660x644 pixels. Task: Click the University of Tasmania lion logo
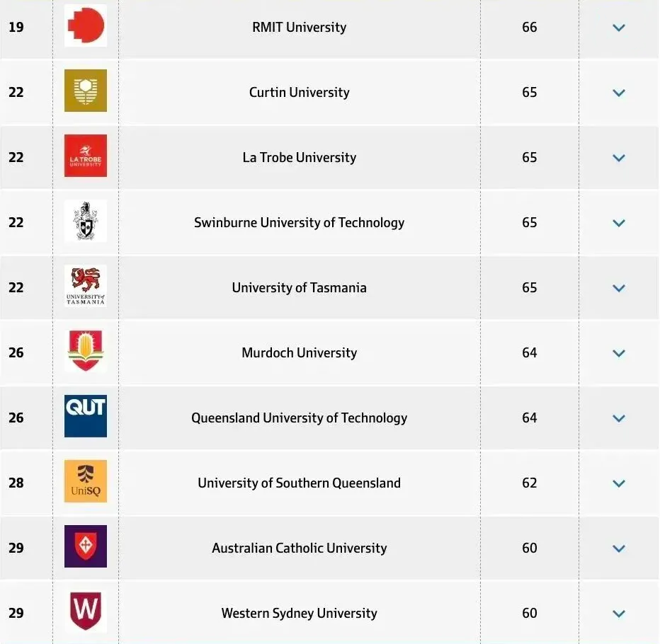[86, 286]
